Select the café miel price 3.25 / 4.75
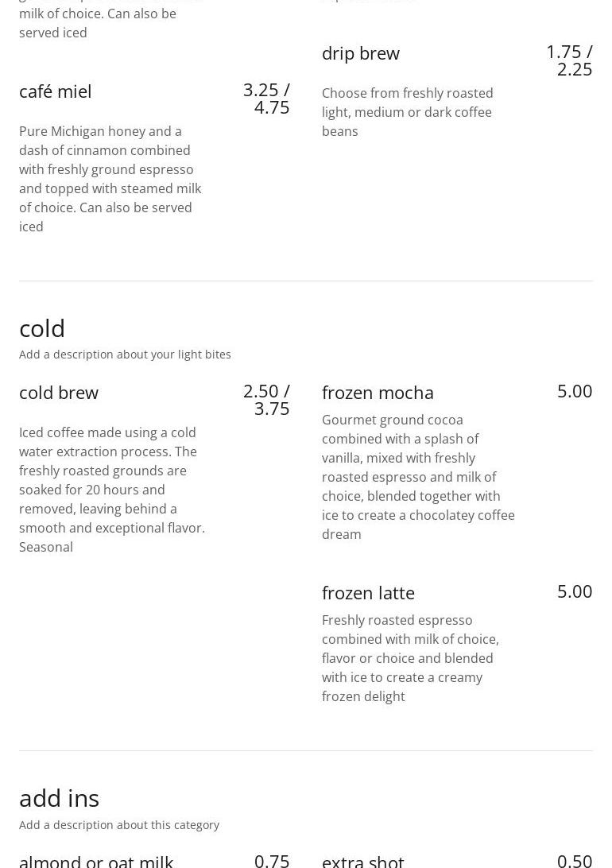This screenshot has width=612, height=868. [x=266, y=98]
